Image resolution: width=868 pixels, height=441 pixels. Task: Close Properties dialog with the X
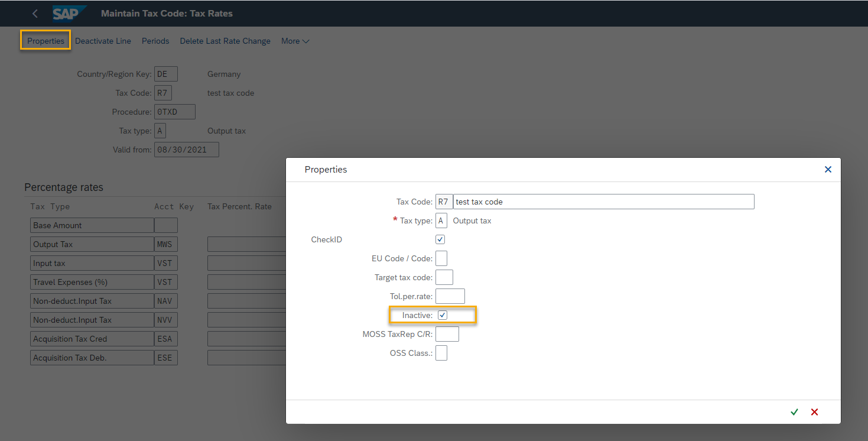tap(828, 169)
